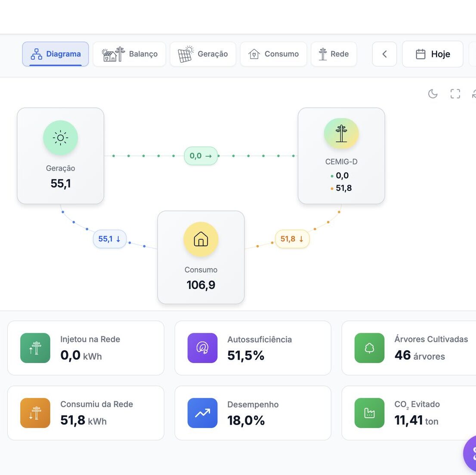Screen dimensions: 476x475
Task: Select the Consumo tab
Action: pos(273,54)
